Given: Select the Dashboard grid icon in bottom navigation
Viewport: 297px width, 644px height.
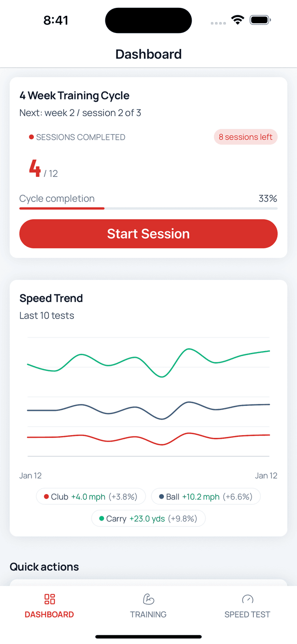Looking at the screenshot, I should [x=49, y=599].
